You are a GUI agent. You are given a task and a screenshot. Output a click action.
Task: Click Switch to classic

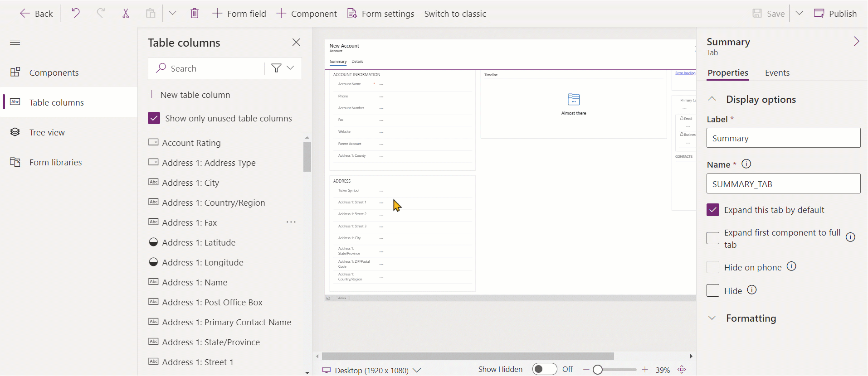455,14
